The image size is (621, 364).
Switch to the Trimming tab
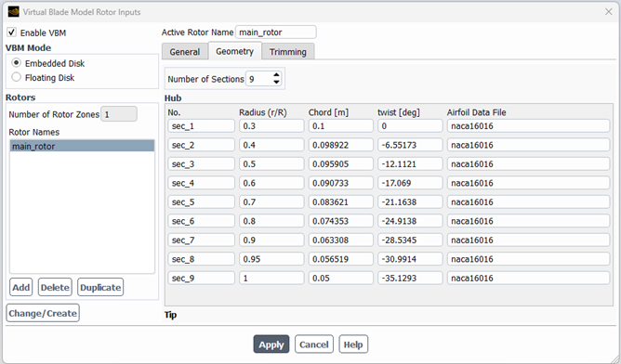tap(288, 52)
